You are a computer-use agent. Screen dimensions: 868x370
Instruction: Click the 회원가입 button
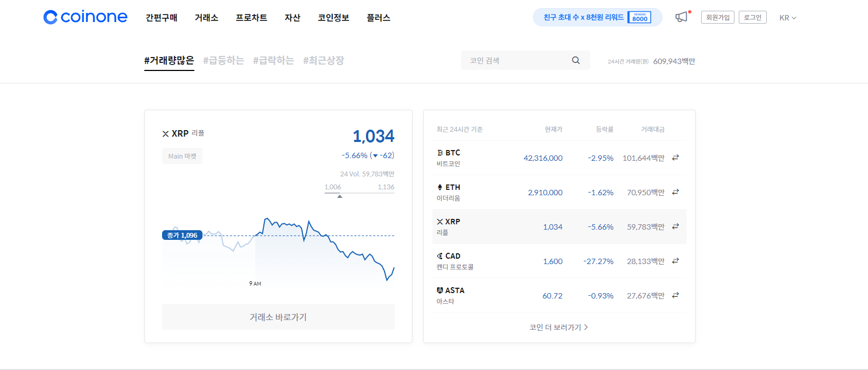click(x=718, y=17)
